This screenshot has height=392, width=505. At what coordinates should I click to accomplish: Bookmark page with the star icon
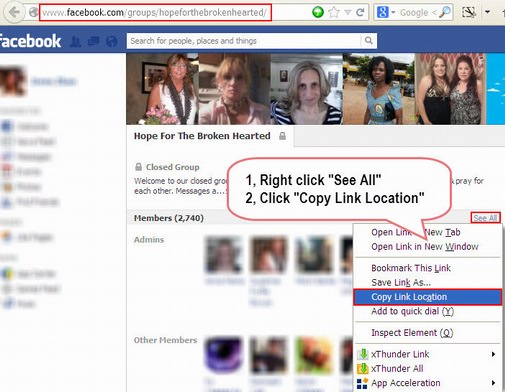[334, 13]
